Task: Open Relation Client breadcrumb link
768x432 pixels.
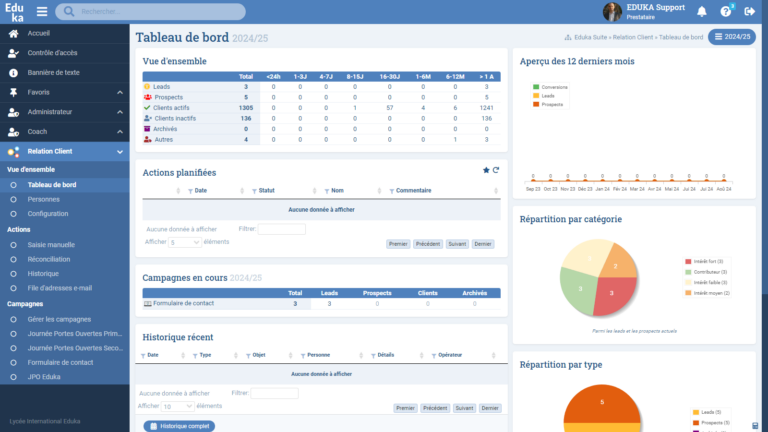Action: 633,37
